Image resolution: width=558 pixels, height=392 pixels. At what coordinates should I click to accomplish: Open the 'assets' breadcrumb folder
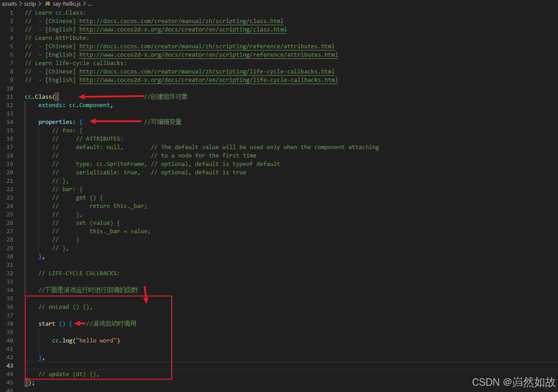[x=9, y=4]
